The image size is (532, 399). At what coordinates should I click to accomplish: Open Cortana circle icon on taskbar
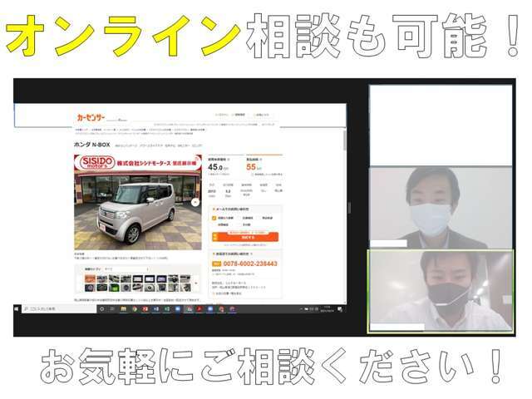click(x=101, y=309)
